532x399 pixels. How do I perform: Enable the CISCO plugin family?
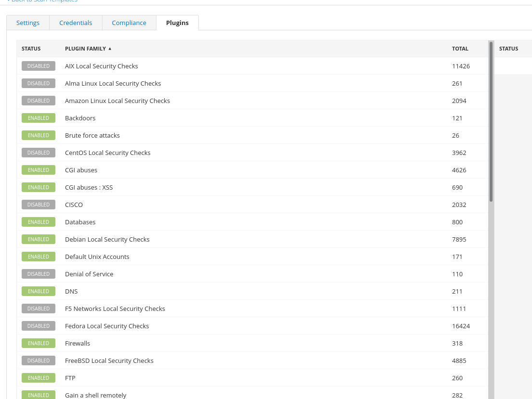pos(39,205)
